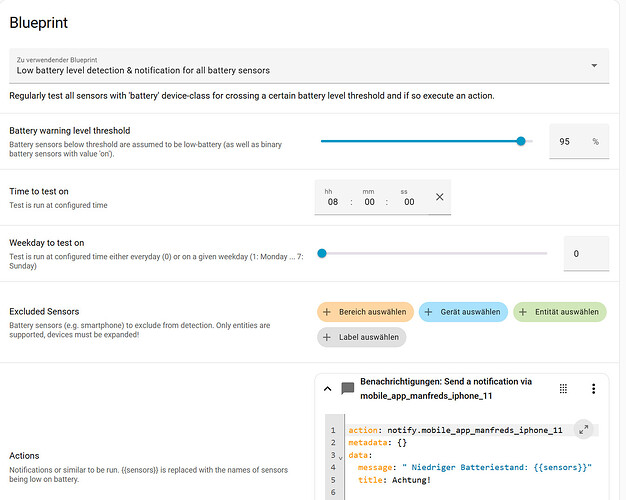Click plus icon on Entität auswählen chip
This screenshot has height=500, width=626.
(523, 312)
